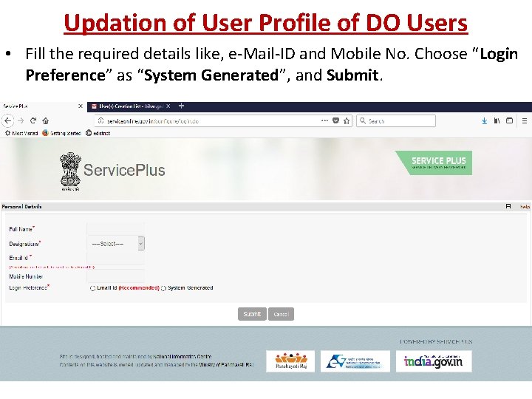This screenshot has width=532, height=399.
Task: Open the Panchayati Raj footer logo
Action: click(x=290, y=361)
